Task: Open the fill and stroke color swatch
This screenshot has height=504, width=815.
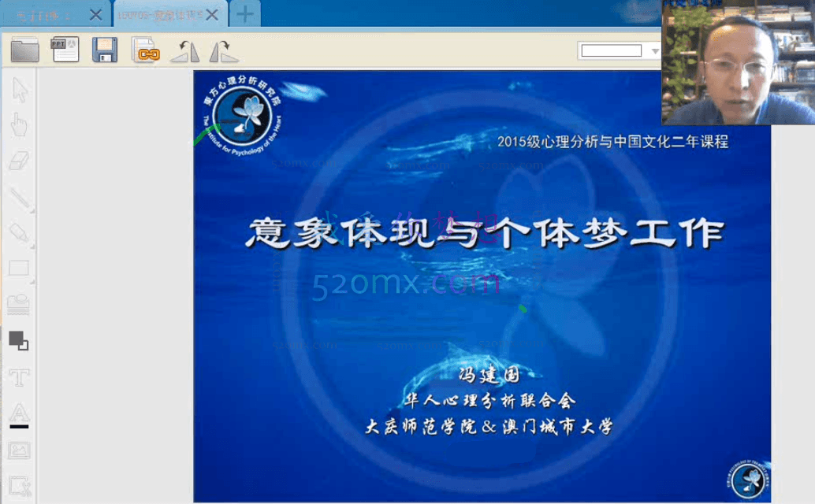Action: [x=19, y=340]
